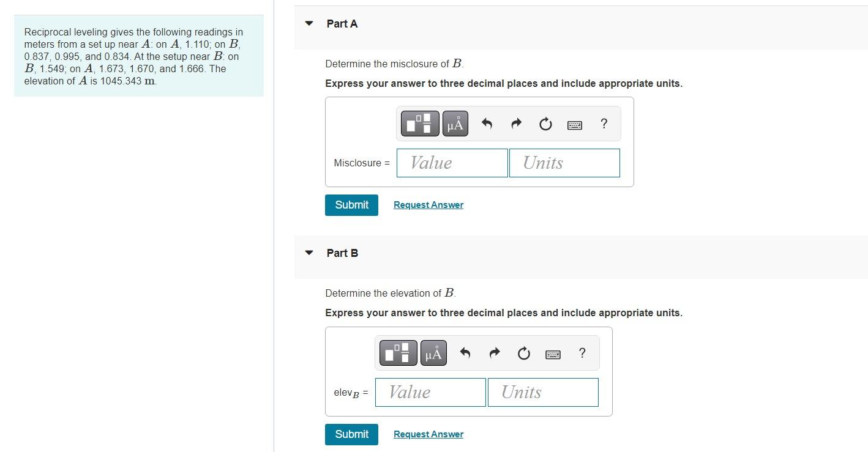The width and height of the screenshot is (868, 452).
Task: Insert units using the μÅ icon in Part A
Action: (455, 123)
